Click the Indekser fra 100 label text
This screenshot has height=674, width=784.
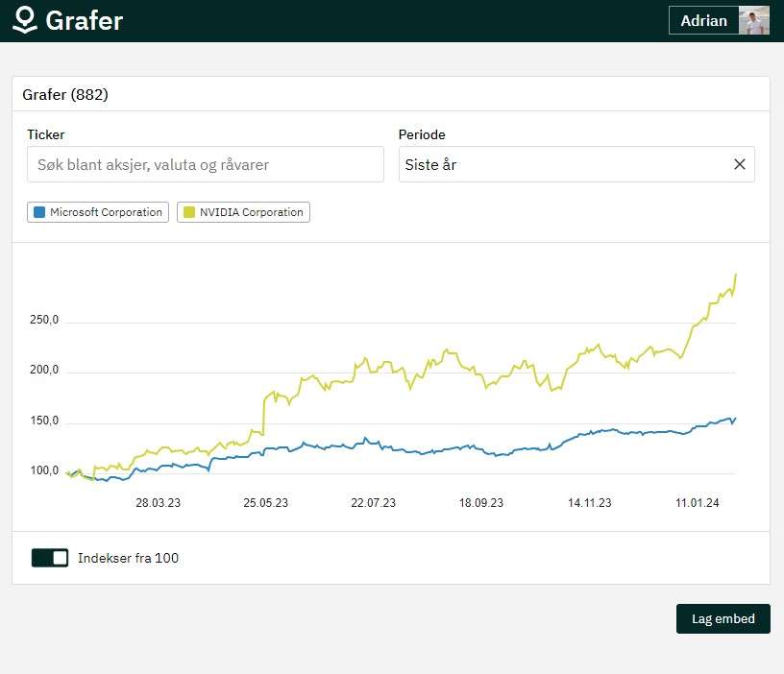(x=128, y=558)
